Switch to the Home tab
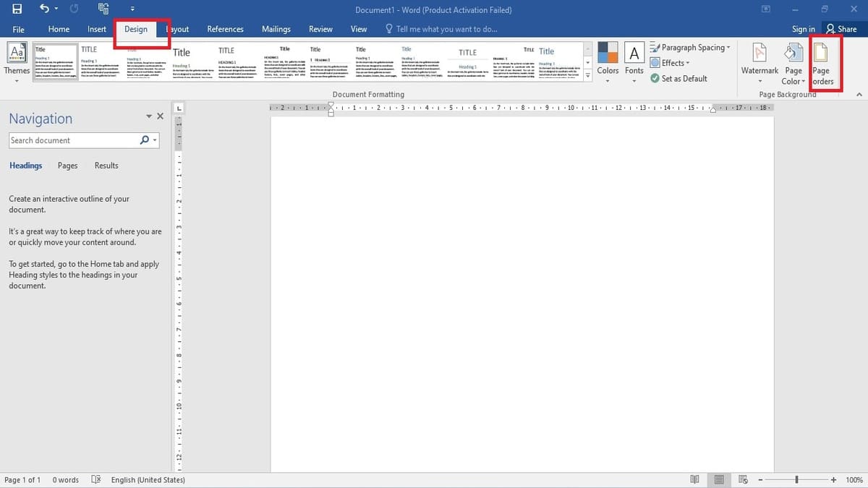Screen dimensions: 868x488 pyautogui.click(x=59, y=30)
